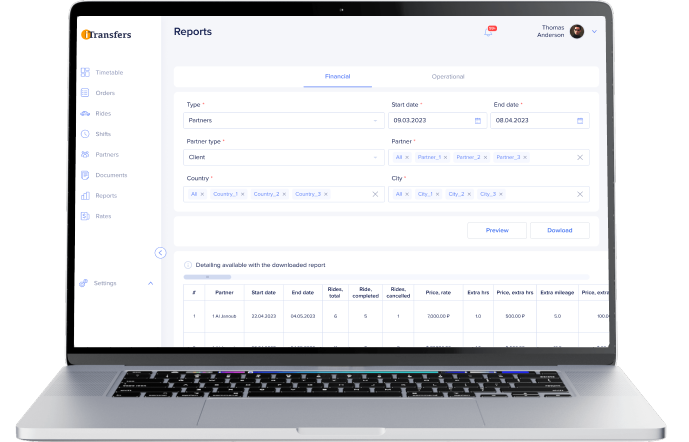
Task: Open the Rates section
Action: [x=104, y=216]
